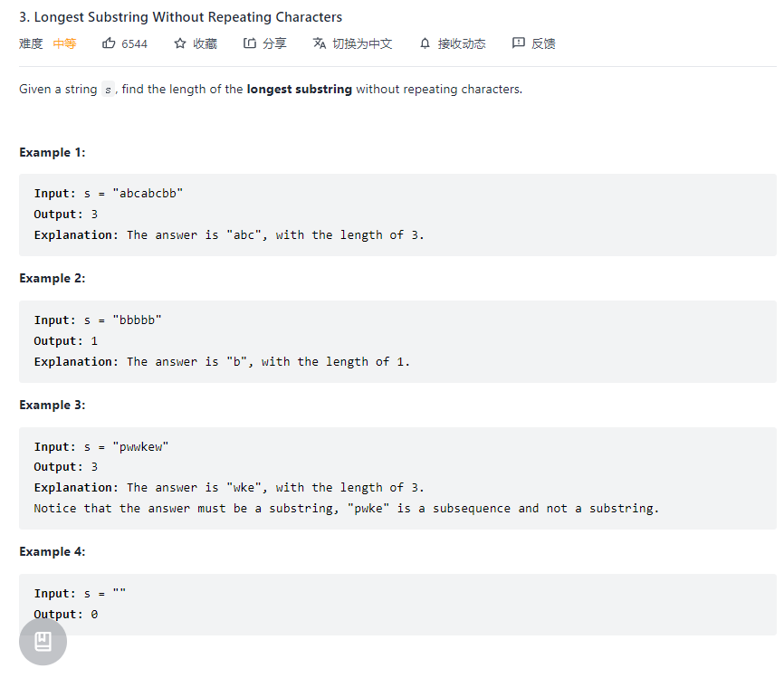Click the share icon beside 分享
Viewport: 784px width, 678px height.
250,43
